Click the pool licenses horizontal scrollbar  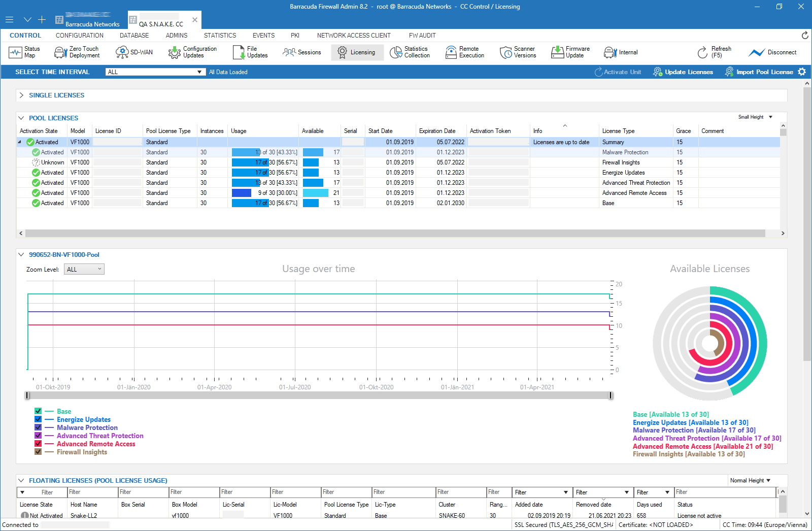pos(395,234)
